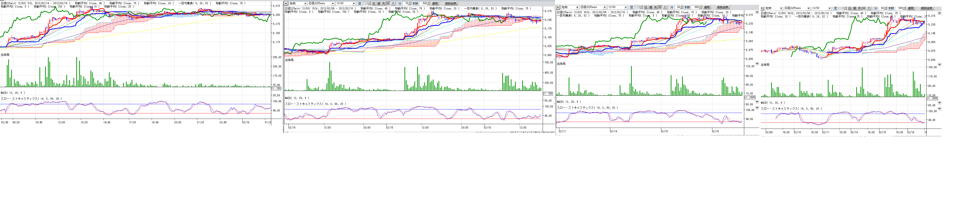Image resolution: width=980 pixels, height=197 pixels.
Task: Toggle the 分 minute button in the 30-minute chart
Action: 660,7
